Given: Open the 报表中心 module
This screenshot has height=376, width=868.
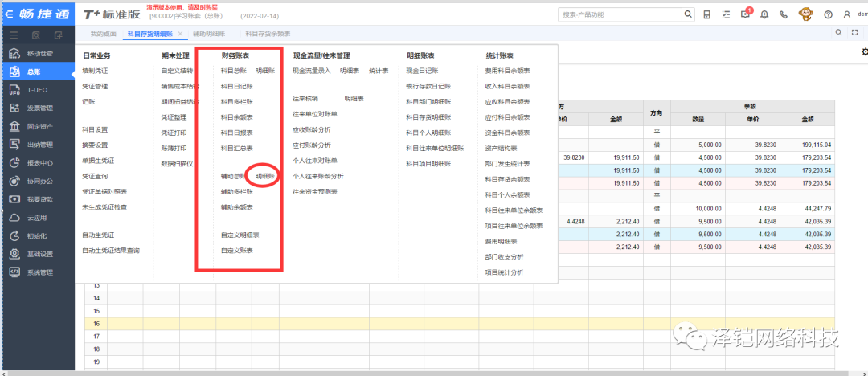Looking at the screenshot, I should 39,163.
